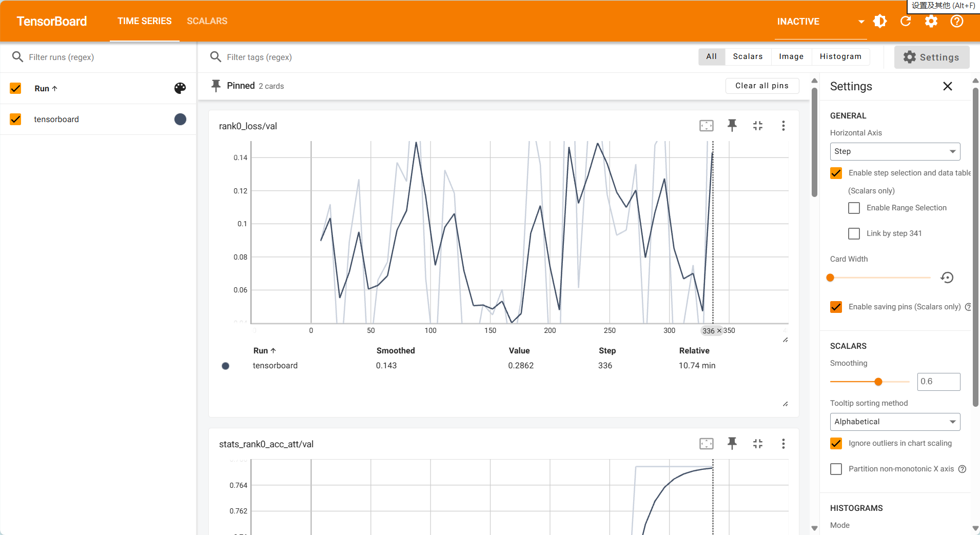Enable Range Selection checkbox
Image resolution: width=980 pixels, height=535 pixels.
click(854, 208)
